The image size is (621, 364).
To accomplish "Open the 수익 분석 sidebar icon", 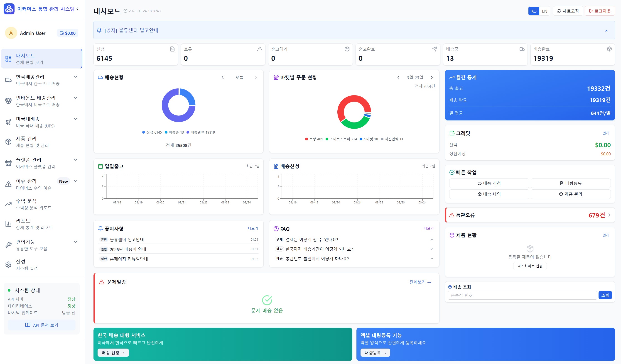I will (x=9, y=204).
